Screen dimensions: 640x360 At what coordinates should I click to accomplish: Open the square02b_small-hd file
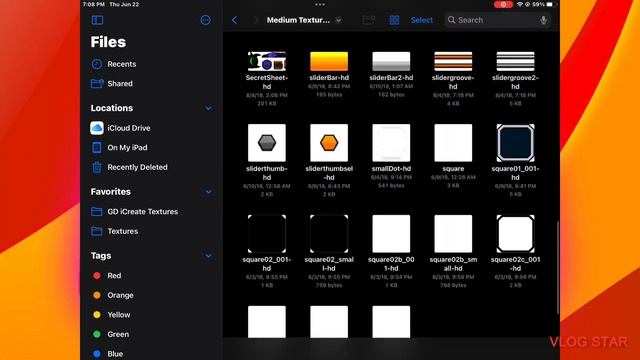(453, 234)
